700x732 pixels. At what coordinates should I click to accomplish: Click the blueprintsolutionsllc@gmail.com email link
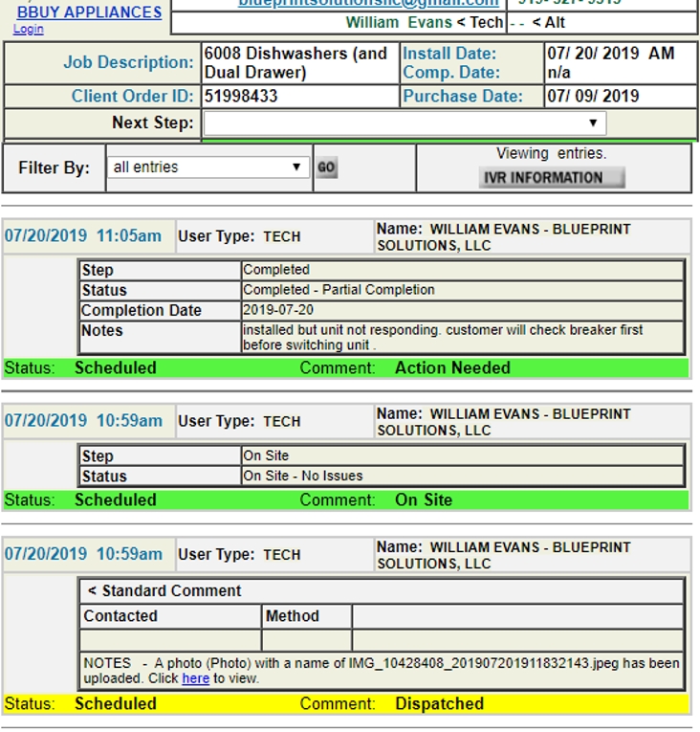[x=368, y=3]
